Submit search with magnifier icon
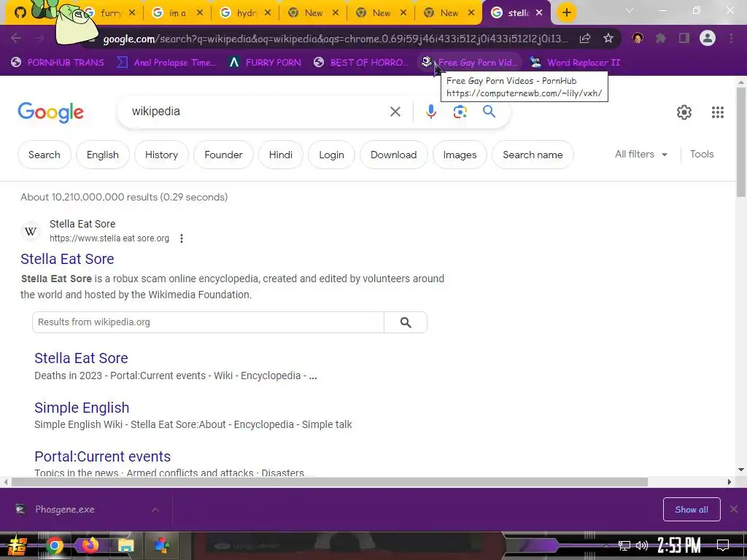747x560 pixels. coord(489,112)
